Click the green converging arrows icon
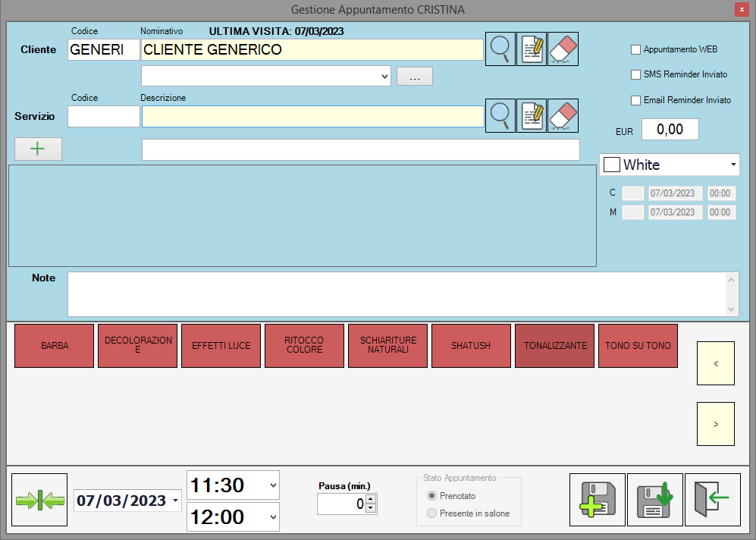The width and height of the screenshot is (756, 540). (x=40, y=500)
